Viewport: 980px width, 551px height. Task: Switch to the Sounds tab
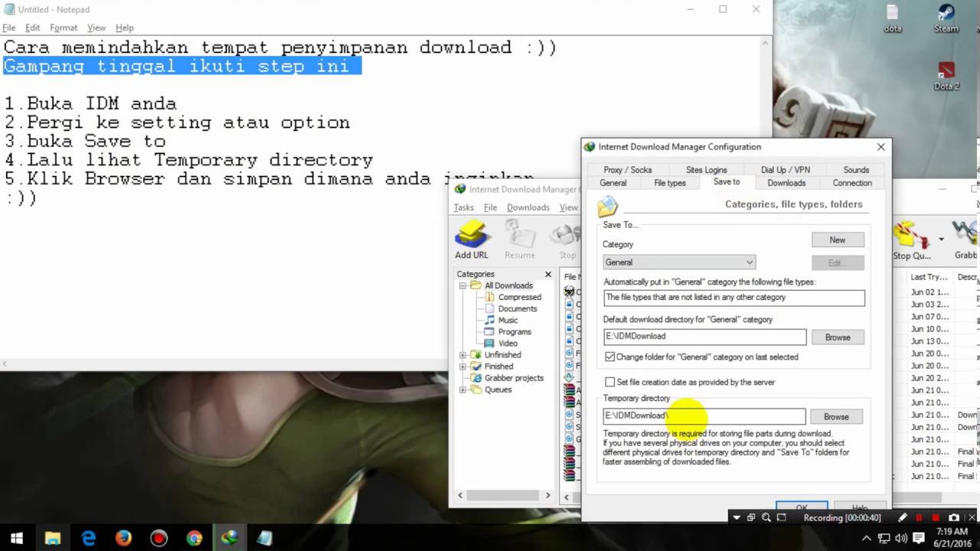(x=856, y=170)
